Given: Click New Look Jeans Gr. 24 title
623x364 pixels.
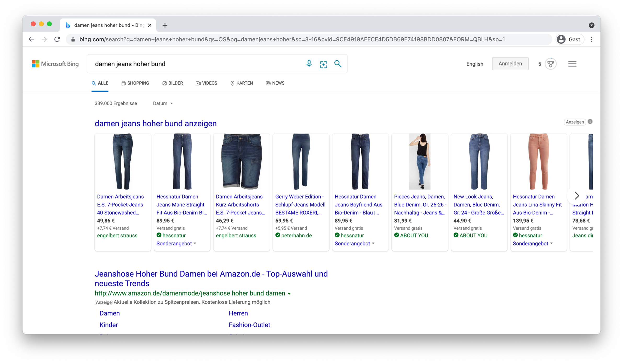Looking at the screenshot, I should pyautogui.click(x=479, y=205).
